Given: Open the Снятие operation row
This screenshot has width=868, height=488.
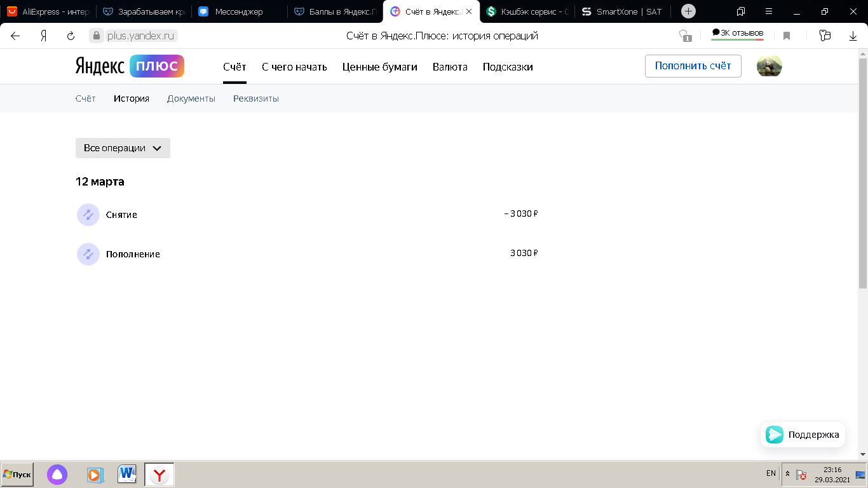Looking at the screenshot, I should pos(307,215).
